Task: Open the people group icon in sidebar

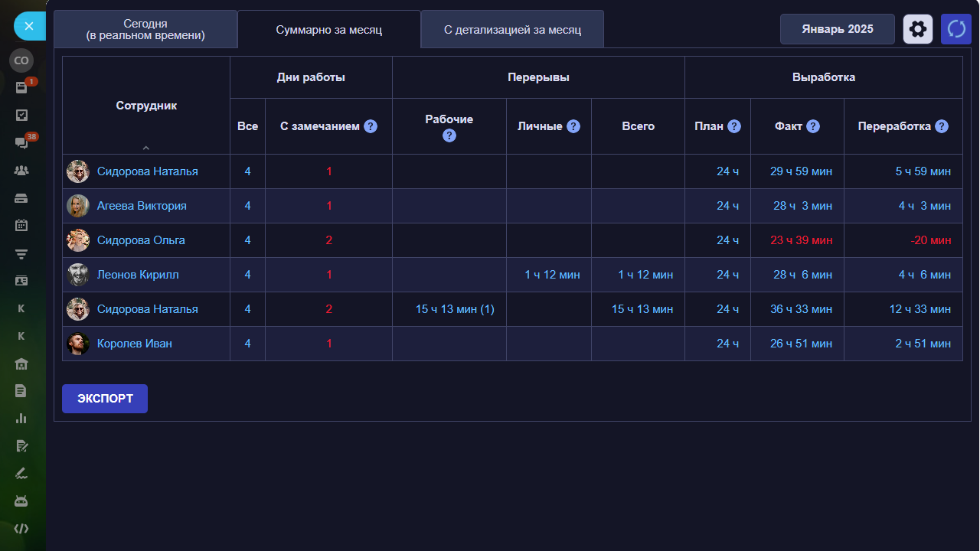Action: point(21,171)
